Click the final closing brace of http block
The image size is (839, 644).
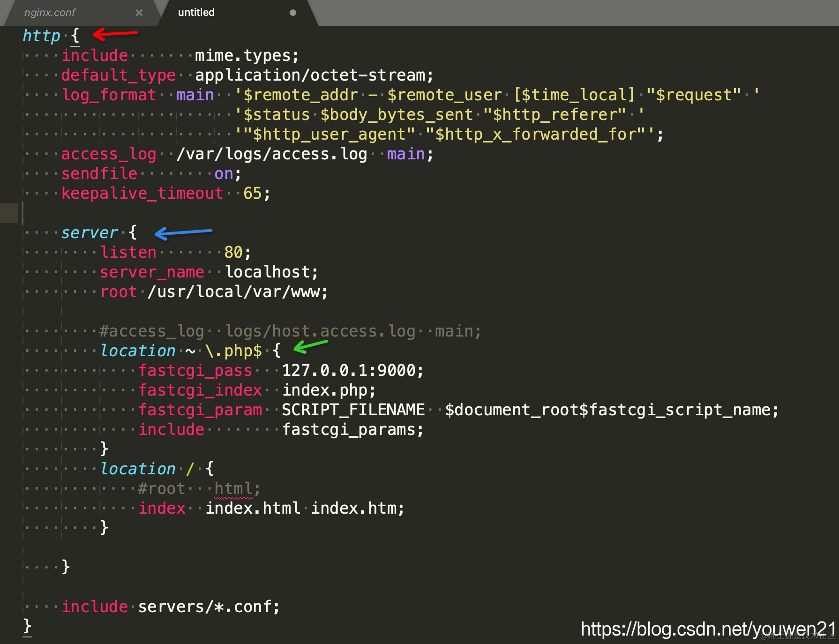(27, 627)
